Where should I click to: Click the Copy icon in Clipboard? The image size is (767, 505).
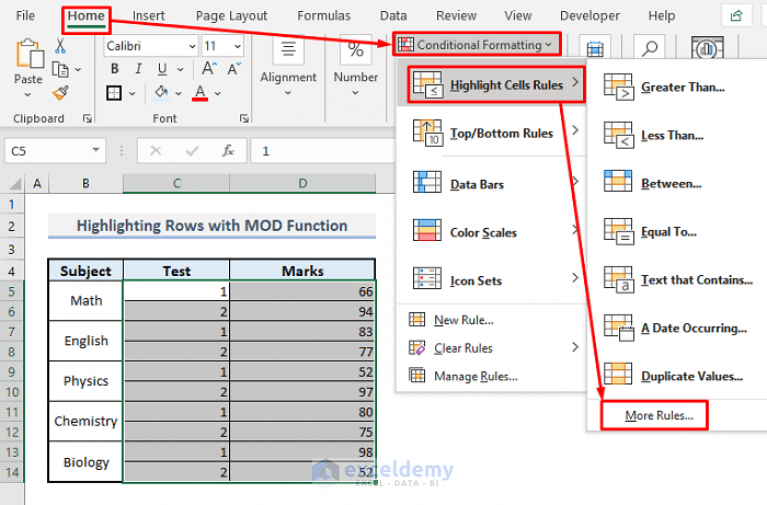tap(60, 69)
